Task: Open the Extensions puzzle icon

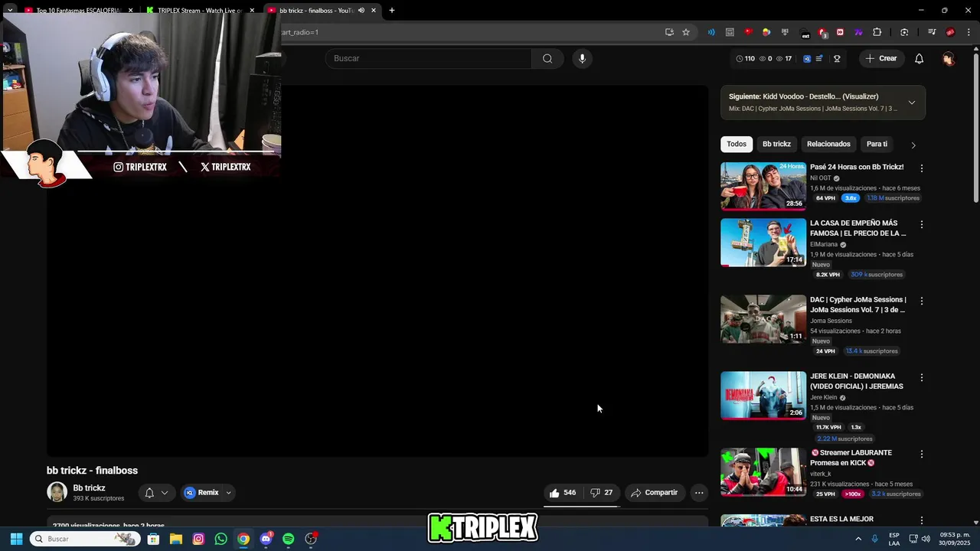Action: point(877,32)
